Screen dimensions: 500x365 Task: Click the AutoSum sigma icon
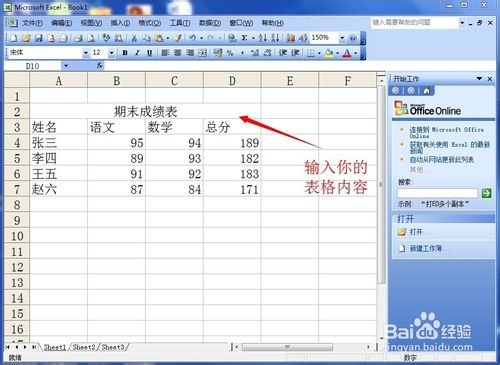tap(244, 38)
